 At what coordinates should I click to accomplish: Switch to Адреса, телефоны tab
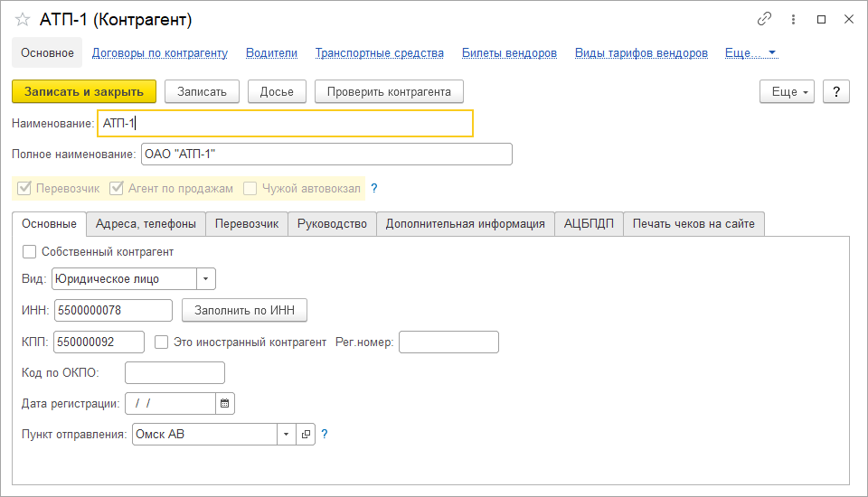pos(146,224)
